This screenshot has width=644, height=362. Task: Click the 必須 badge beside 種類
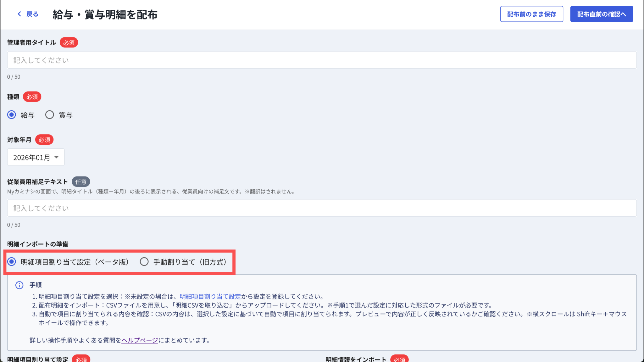pos(32,97)
